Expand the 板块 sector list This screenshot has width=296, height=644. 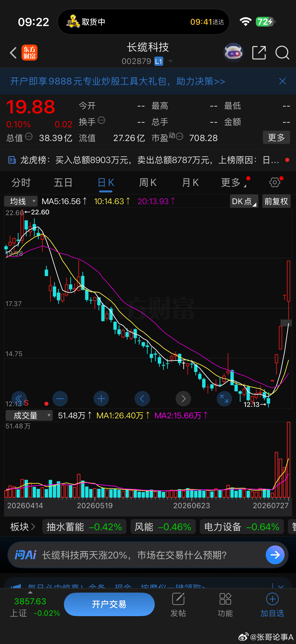tap(22, 527)
